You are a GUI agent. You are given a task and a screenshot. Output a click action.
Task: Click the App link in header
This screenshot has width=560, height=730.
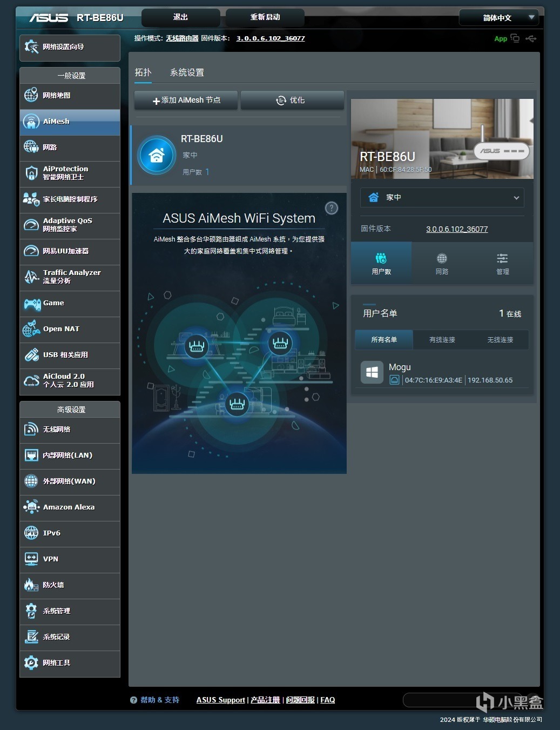501,39
